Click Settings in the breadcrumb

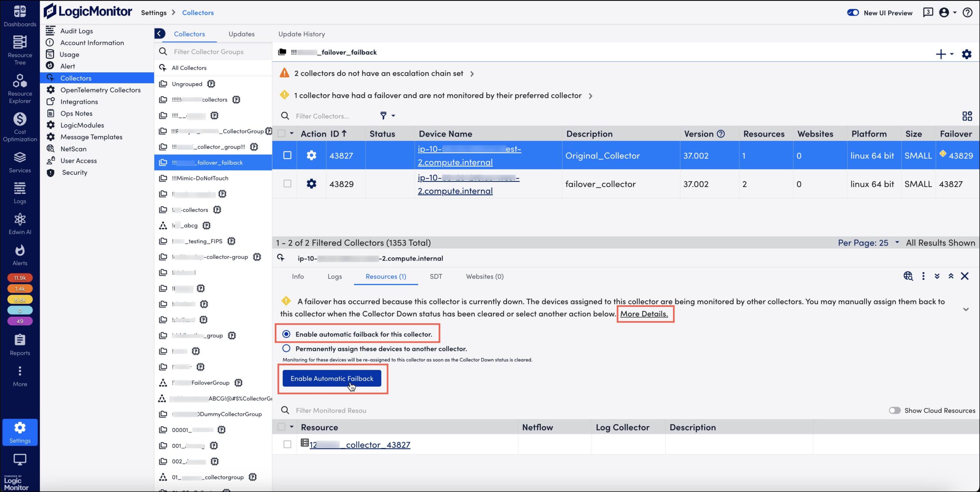[154, 13]
